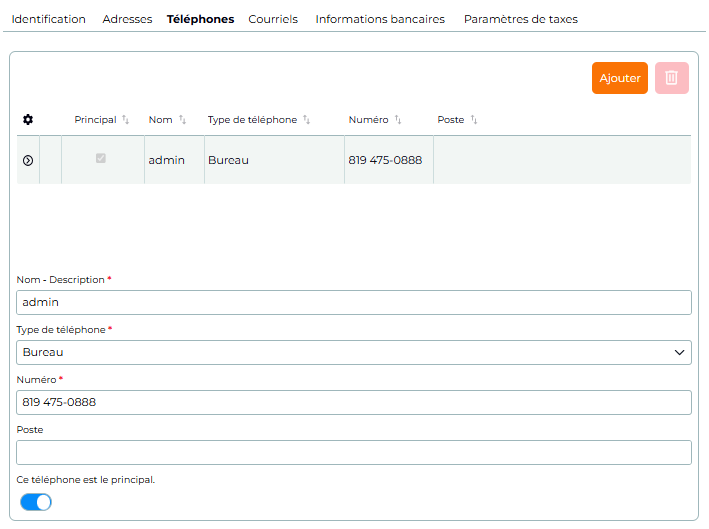Switch to the Adresses tab
Screen dimensions: 709x529
tap(127, 19)
